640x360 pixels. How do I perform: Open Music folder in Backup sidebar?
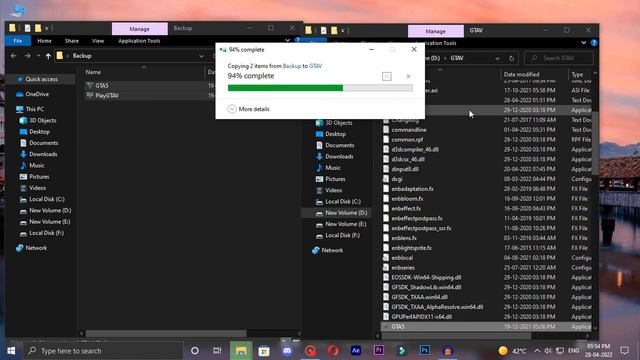36,165
